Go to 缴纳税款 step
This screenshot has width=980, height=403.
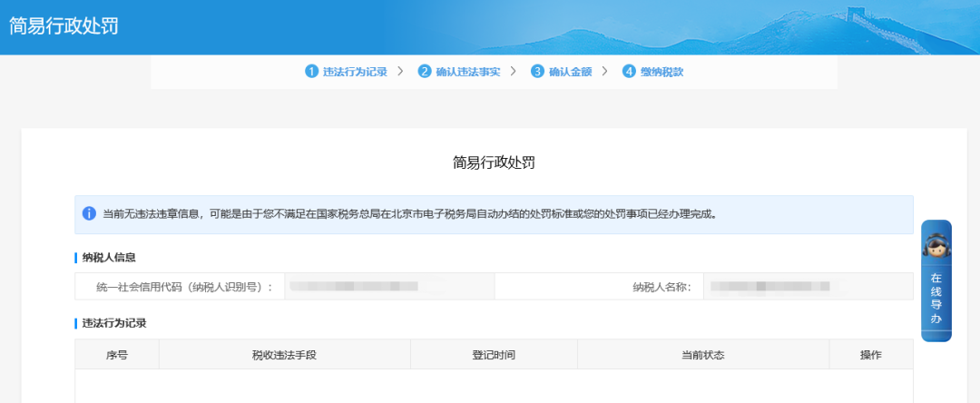(661, 71)
